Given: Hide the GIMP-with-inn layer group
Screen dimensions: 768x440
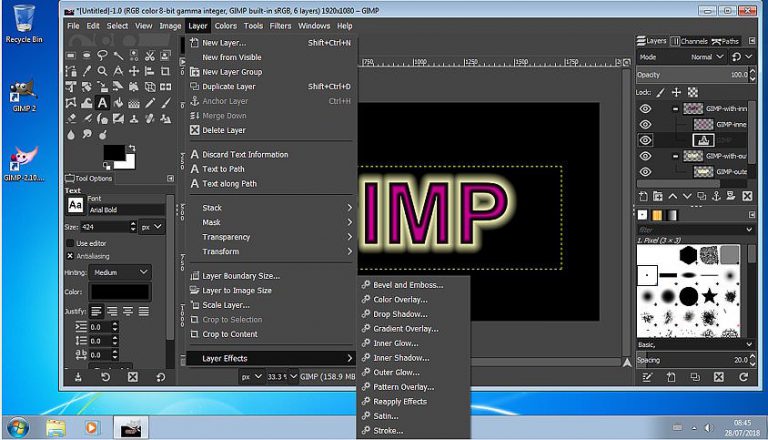Looking at the screenshot, I should click(x=646, y=109).
